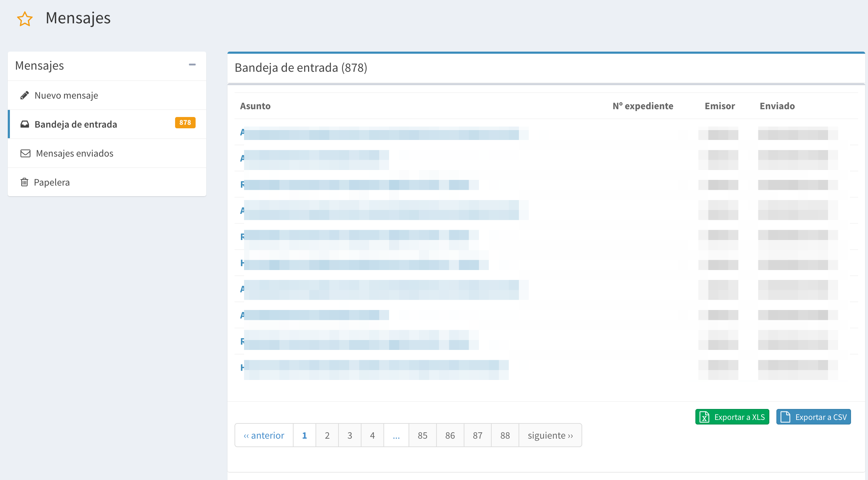The image size is (868, 480).
Task: Click the pagination ellipsis button
Action: [396, 435]
